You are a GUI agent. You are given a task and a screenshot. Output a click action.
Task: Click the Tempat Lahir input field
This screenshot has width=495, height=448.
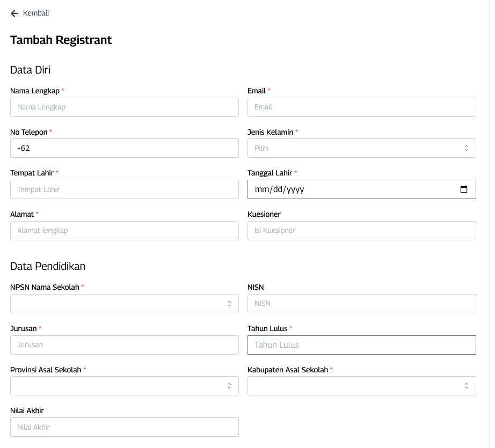click(x=123, y=189)
